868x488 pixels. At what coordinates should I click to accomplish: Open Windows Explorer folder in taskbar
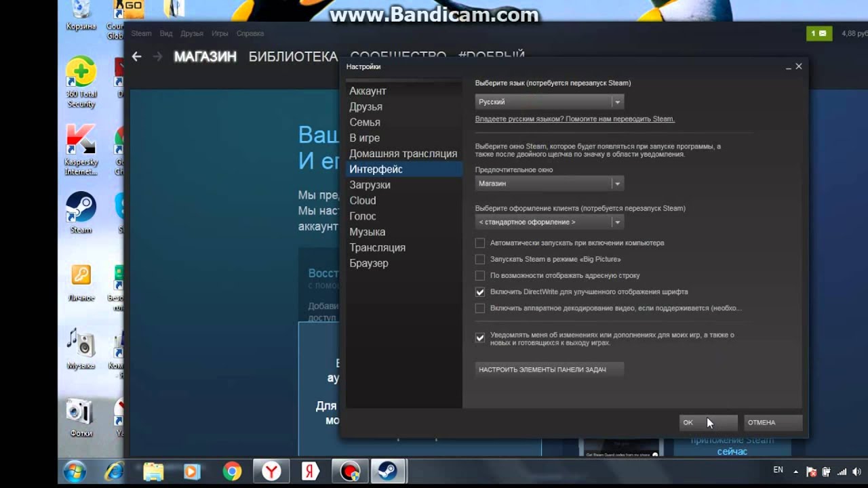click(153, 471)
